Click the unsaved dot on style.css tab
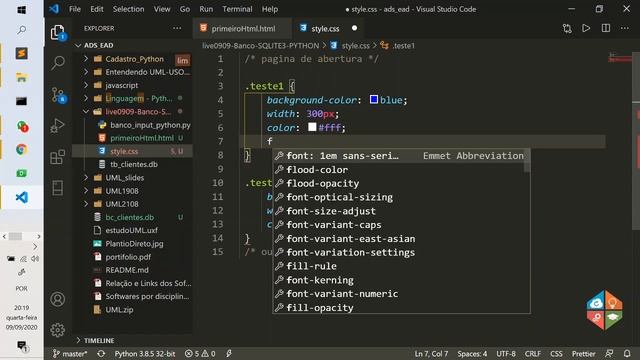Image resolution: width=640 pixels, height=360 pixels. [354, 28]
